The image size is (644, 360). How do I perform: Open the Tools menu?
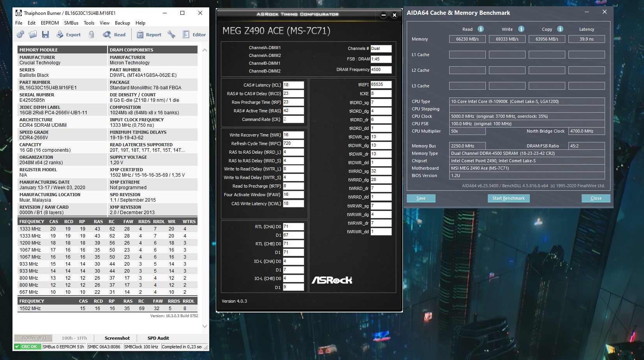click(x=89, y=23)
